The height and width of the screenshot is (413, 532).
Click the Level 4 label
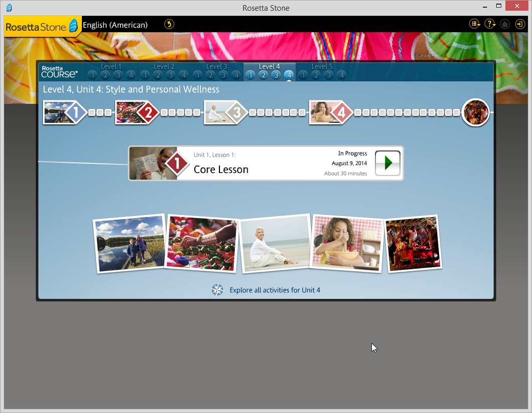click(270, 67)
